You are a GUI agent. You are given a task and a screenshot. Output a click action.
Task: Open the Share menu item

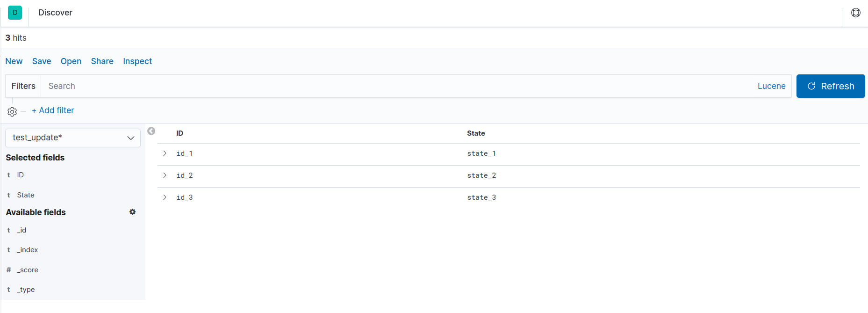pyautogui.click(x=102, y=61)
